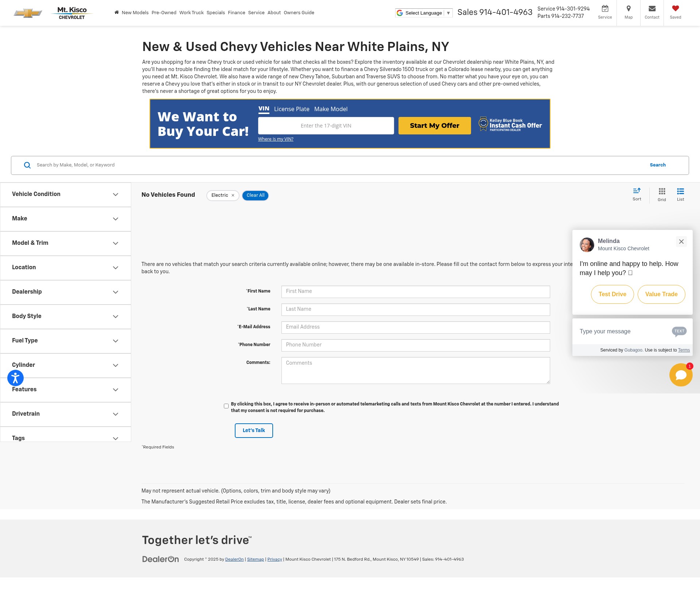Click the Test Drive chat button
Viewport: 700px width, 592px height.
coord(612,294)
